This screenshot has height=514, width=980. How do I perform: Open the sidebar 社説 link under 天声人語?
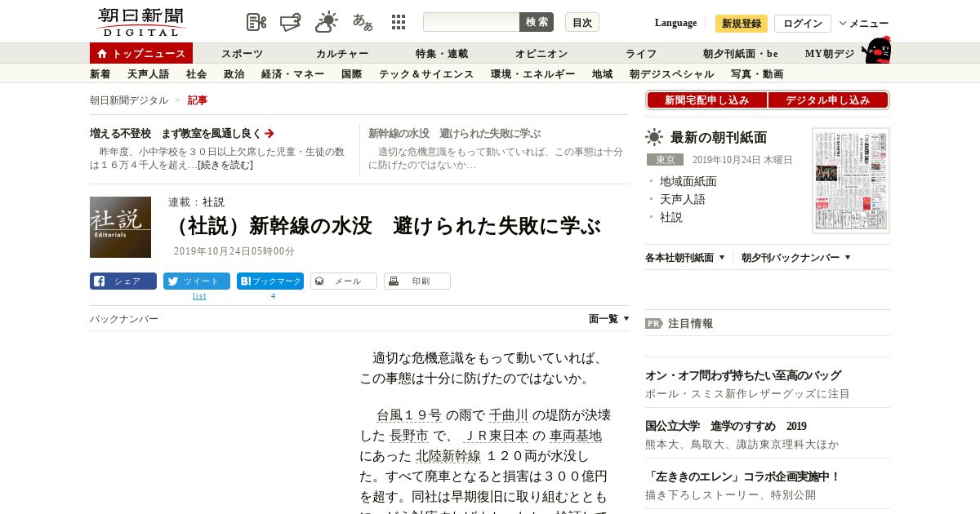pyautogui.click(x=671, y=217)
